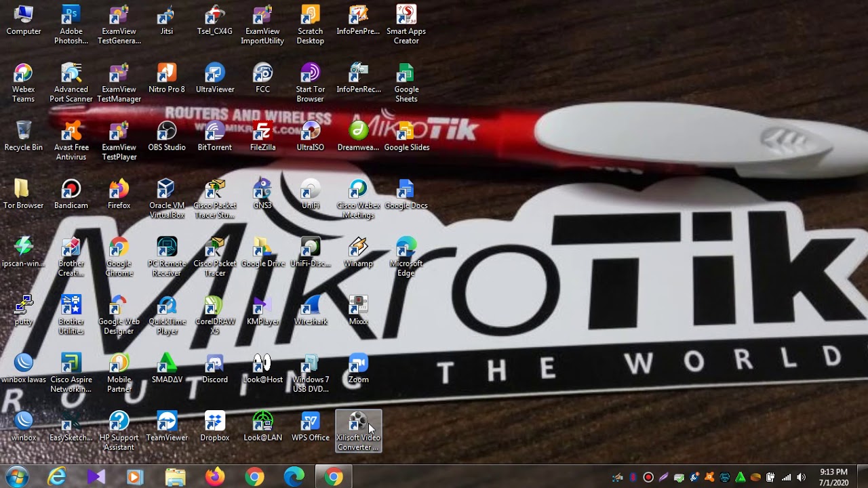Select the Firefox desktop shortcut
This screenshot has width=868, height=488.
119,195
